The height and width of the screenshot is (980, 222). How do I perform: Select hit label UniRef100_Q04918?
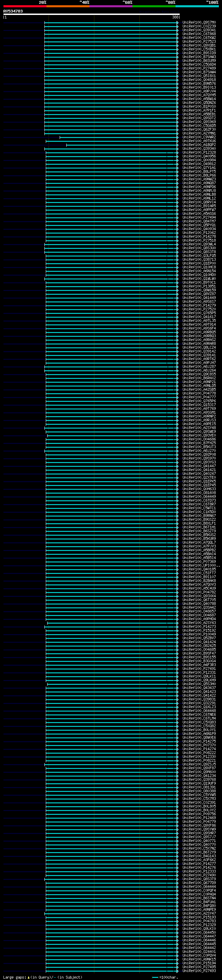click(x=199, y=80)
